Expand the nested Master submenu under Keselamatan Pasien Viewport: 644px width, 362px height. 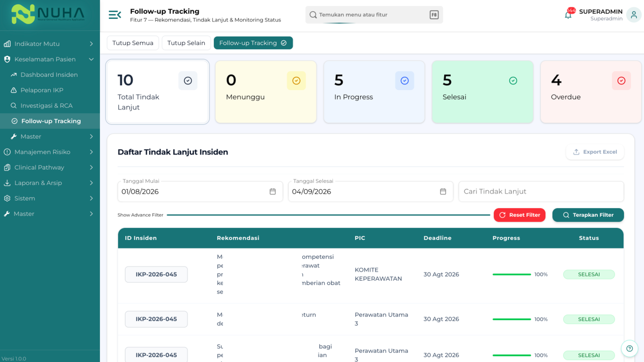coord(50,137)
